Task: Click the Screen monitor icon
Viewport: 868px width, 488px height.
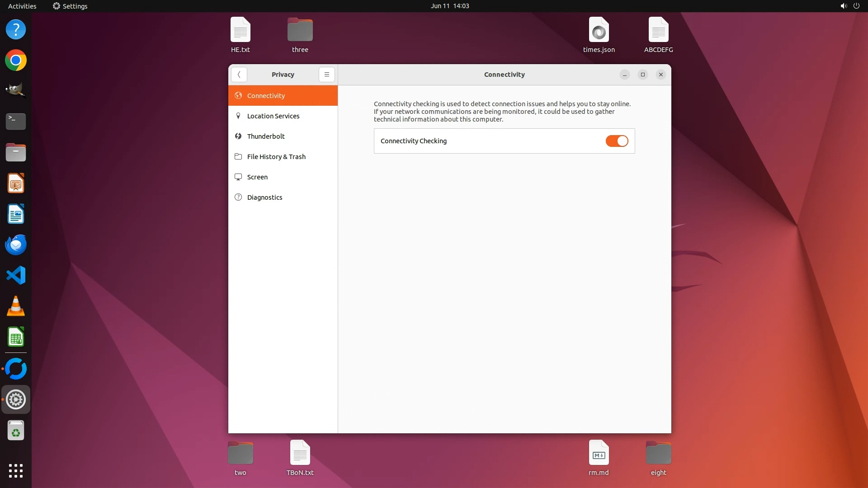Action: (238, 177)
